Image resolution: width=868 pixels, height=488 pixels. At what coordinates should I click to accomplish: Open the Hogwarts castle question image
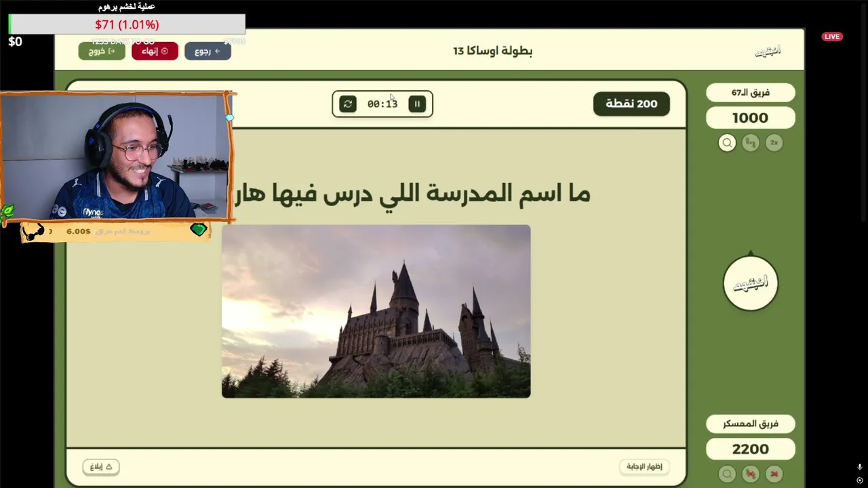[x=376, y=311]
